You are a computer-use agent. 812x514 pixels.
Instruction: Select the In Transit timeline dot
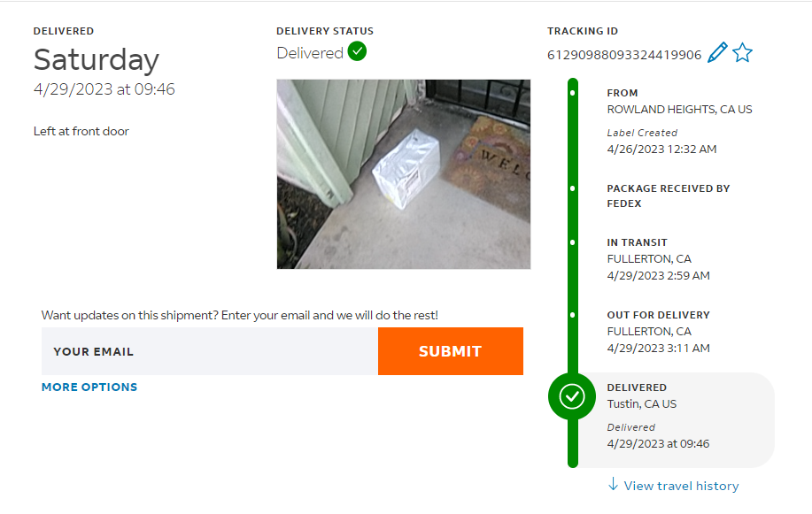tap(573, 242)
